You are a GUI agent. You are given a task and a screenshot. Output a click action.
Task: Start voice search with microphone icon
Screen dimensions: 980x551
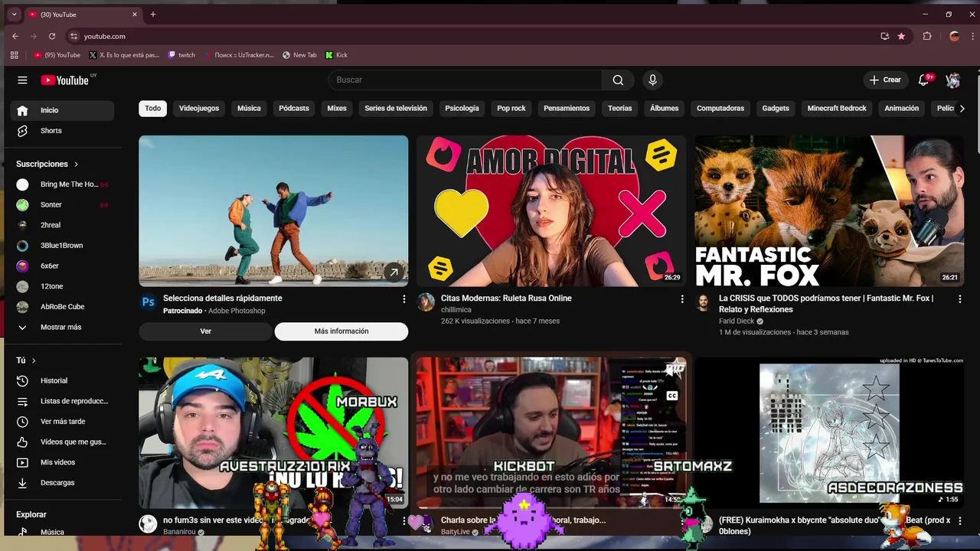652,80
